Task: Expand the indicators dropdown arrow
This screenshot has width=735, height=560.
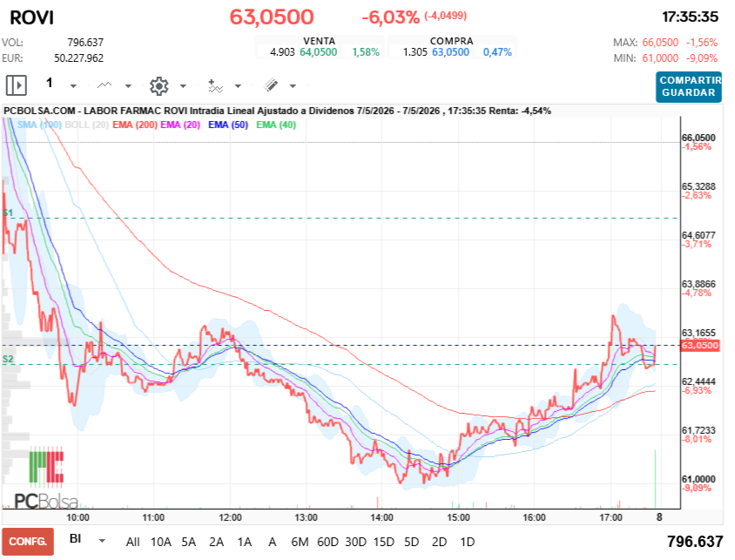Action: pos(238,86)
